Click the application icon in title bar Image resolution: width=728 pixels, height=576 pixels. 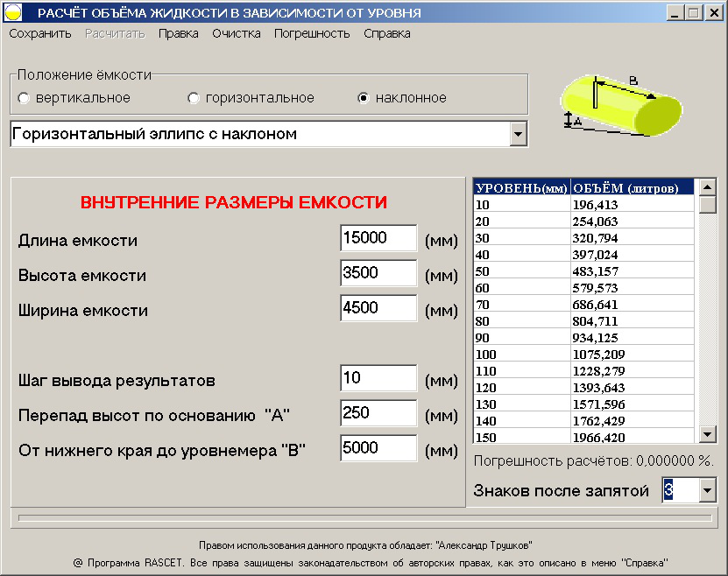coord(12,11)
